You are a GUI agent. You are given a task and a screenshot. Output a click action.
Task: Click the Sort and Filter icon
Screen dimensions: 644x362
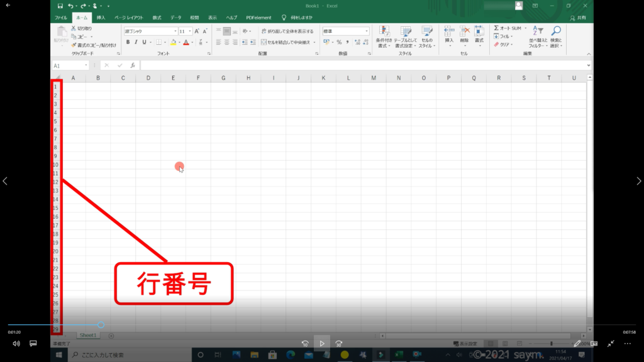(x=537, y=31)
